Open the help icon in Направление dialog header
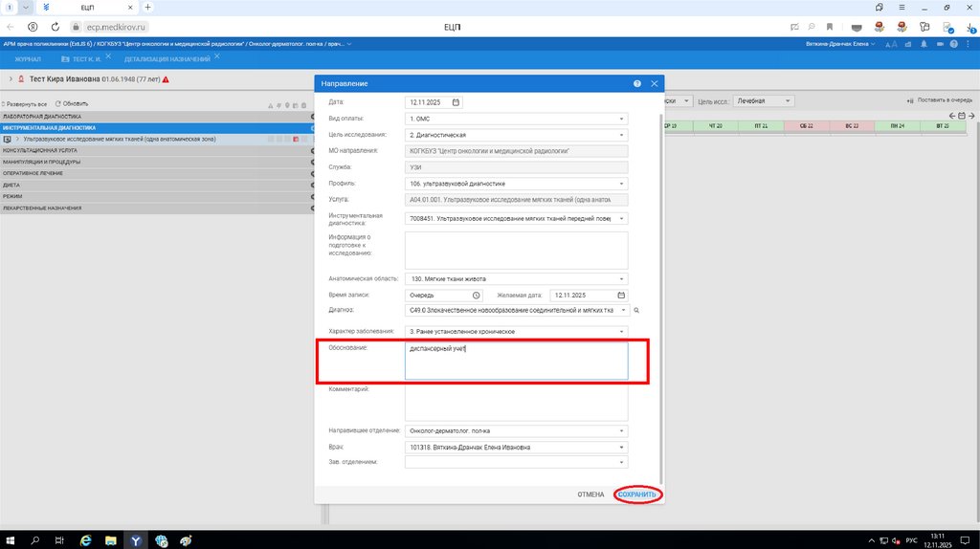980x549 pixels. click(x=637, y=84)
